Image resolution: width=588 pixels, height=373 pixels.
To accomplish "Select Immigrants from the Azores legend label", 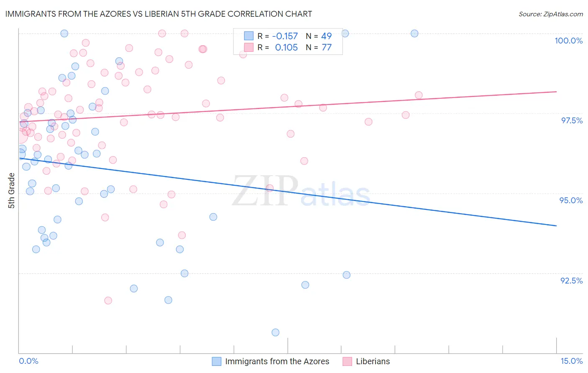I will click(277, 361).
